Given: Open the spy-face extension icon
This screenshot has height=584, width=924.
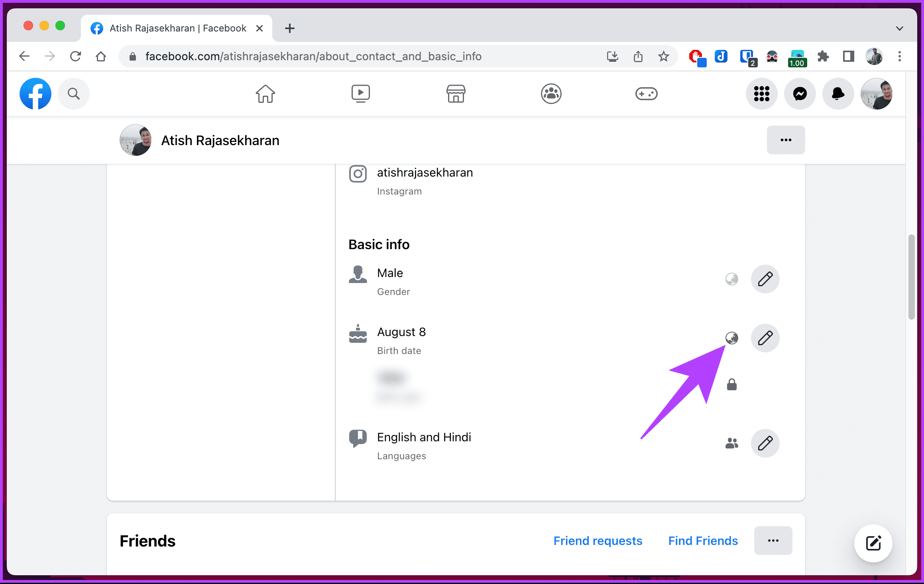Looking at the screenshot, I should (x=772, y=56).
